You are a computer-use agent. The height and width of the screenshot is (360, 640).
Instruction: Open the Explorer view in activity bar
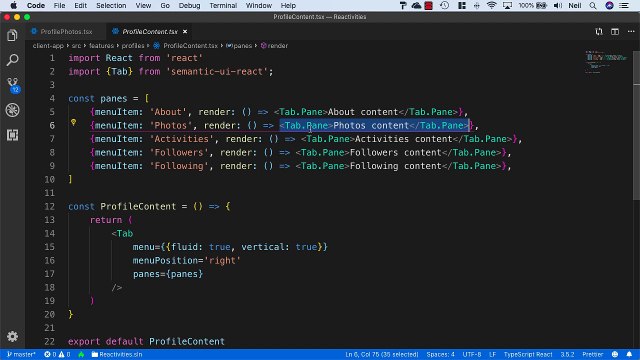point(12,36)
